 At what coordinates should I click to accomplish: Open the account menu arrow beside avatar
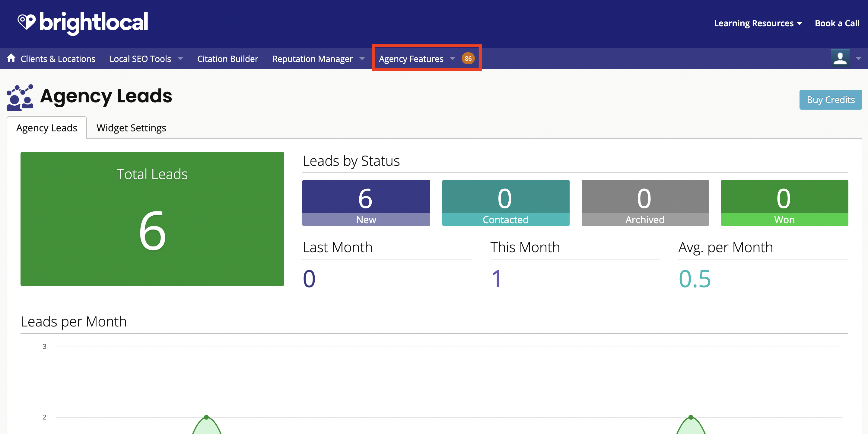858,59
